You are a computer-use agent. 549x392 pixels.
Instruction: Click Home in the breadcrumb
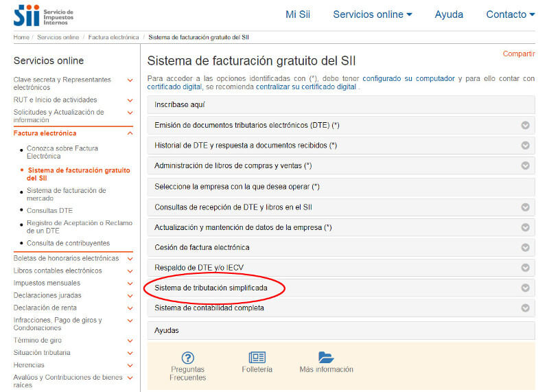[21, 37]
